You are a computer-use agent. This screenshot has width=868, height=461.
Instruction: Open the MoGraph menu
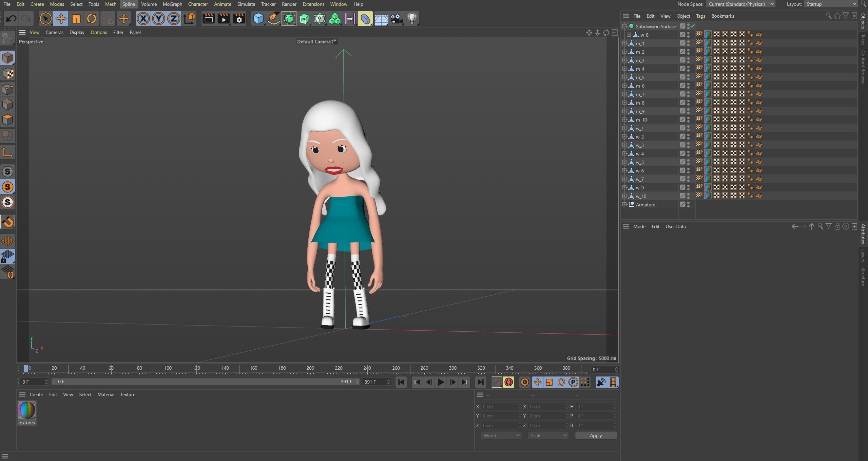pyautogui.click(x=172, y=4)
